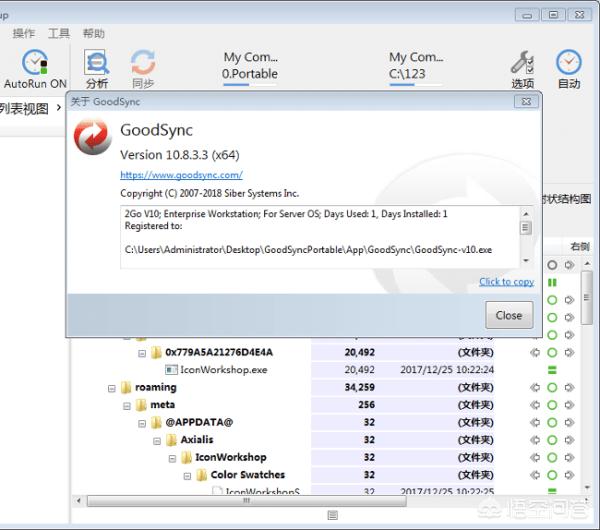Toggle the AutoRun ON clock icon

tap(35, 62)
